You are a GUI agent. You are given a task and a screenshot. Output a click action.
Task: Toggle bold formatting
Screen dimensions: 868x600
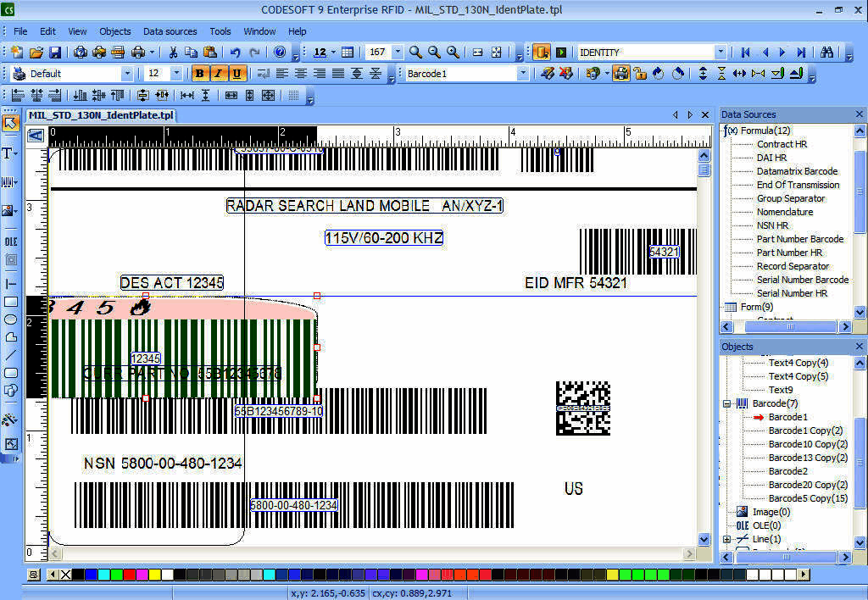tap(199, 73)
